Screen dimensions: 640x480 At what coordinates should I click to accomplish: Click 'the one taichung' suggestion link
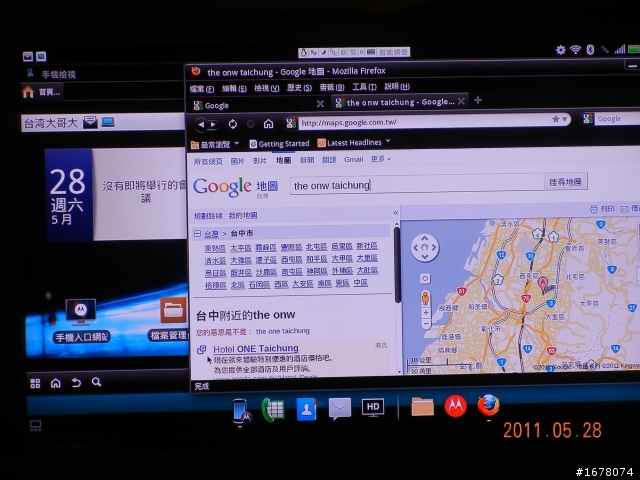[282, 331]
